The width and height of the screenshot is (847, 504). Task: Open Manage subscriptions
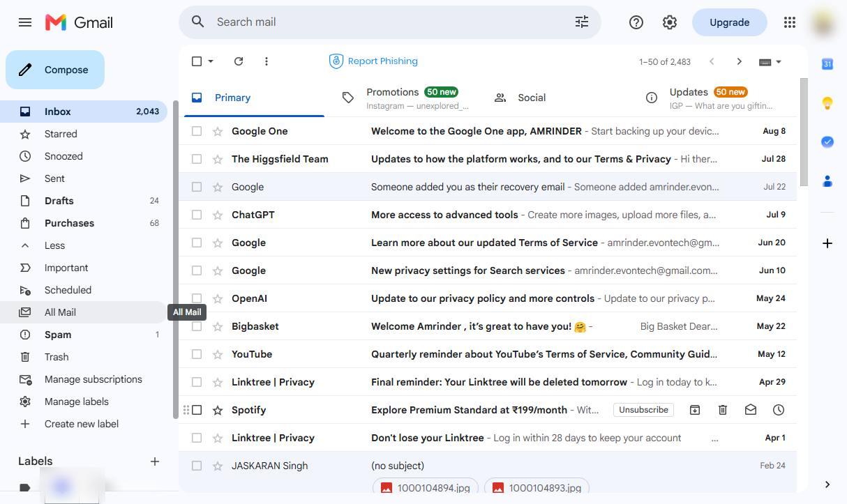click(x=83, y=379)
